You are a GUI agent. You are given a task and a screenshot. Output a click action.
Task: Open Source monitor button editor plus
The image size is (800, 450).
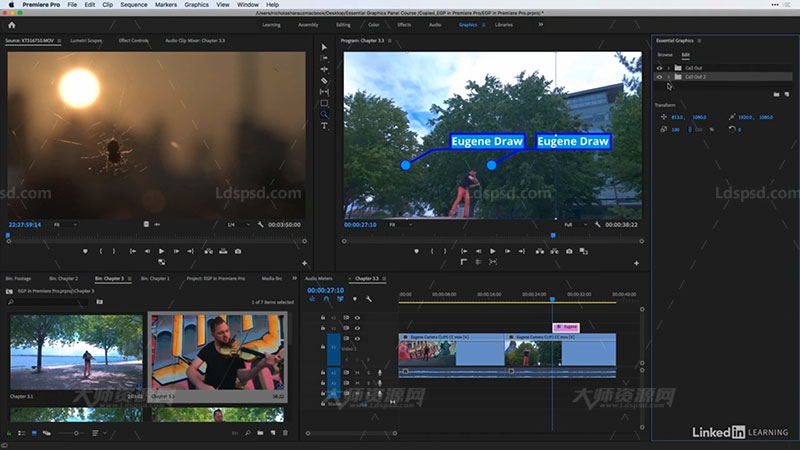click(305, 263)
